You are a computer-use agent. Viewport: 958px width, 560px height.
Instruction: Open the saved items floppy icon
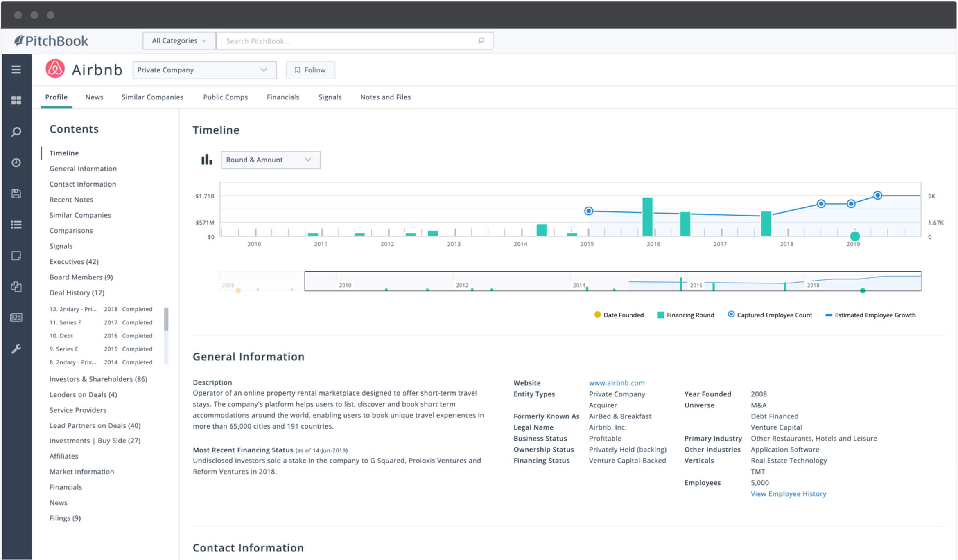pos(16,193)
